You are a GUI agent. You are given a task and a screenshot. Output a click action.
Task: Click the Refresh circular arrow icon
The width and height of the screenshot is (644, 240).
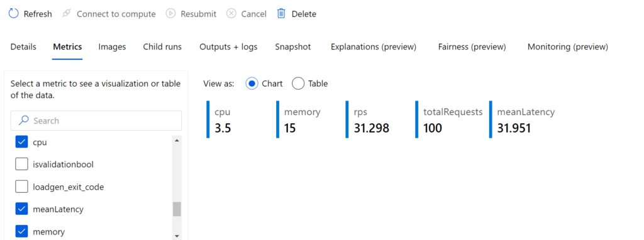pos(14,14)
